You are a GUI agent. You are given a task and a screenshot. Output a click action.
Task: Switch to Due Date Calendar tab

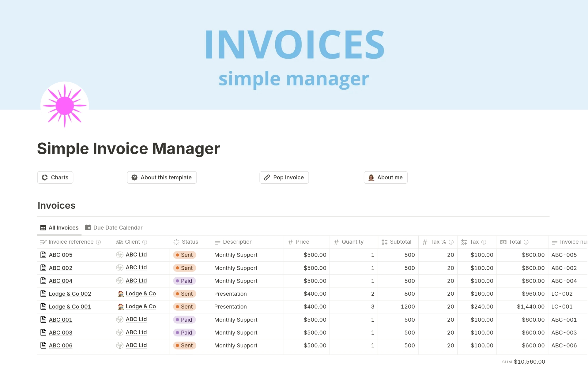click(114, 228)
